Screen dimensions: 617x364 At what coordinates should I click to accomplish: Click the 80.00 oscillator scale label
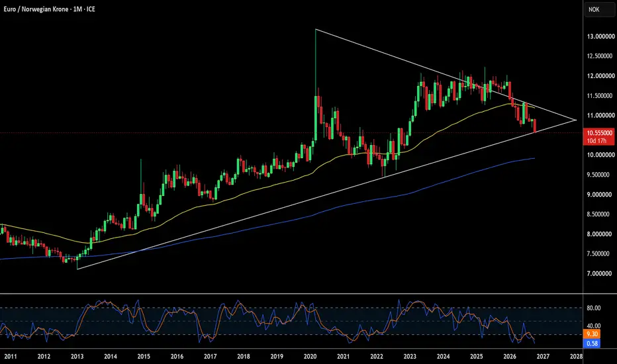[594, 308]
